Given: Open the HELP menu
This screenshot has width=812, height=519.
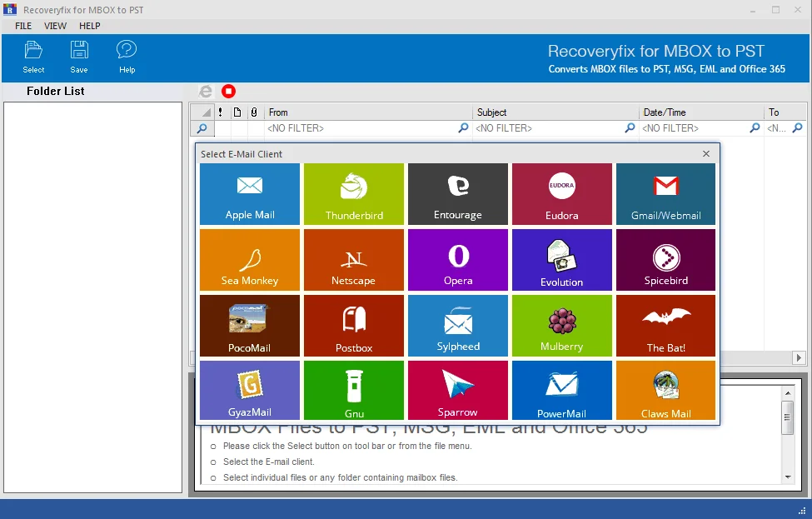Looking at the screenshot, I should tap(90, 26).
